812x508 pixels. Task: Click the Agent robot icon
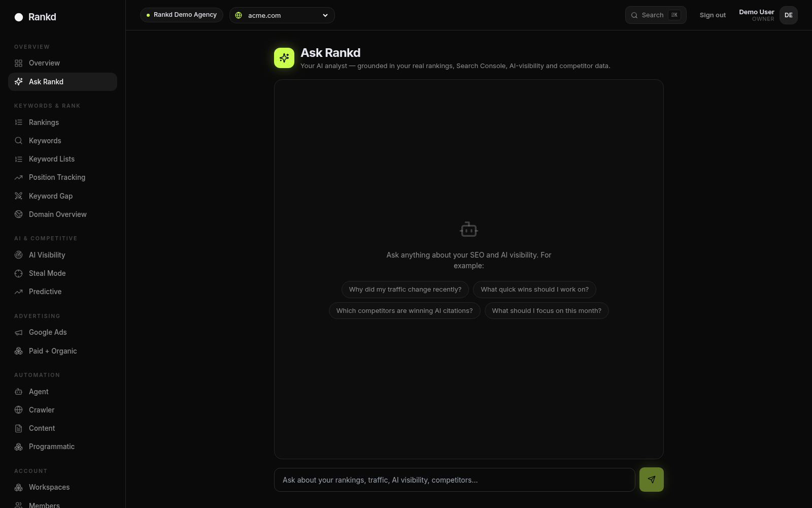click(19, 392)
